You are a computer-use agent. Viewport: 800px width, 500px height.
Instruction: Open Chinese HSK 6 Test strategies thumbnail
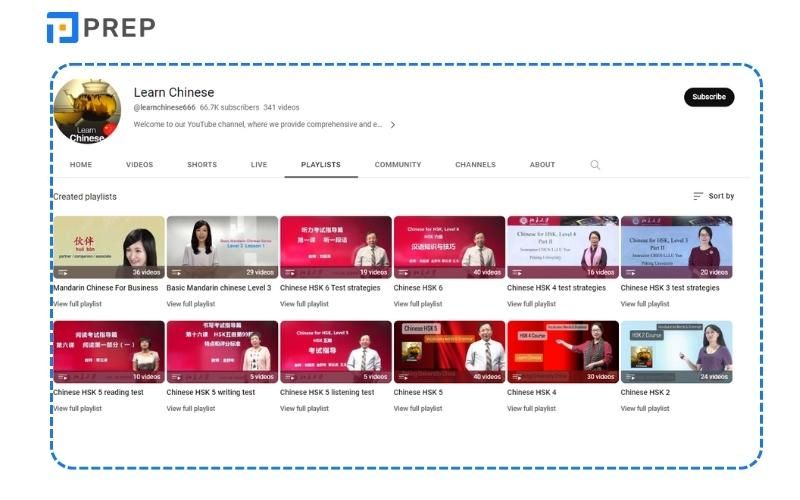pos(336,247)
